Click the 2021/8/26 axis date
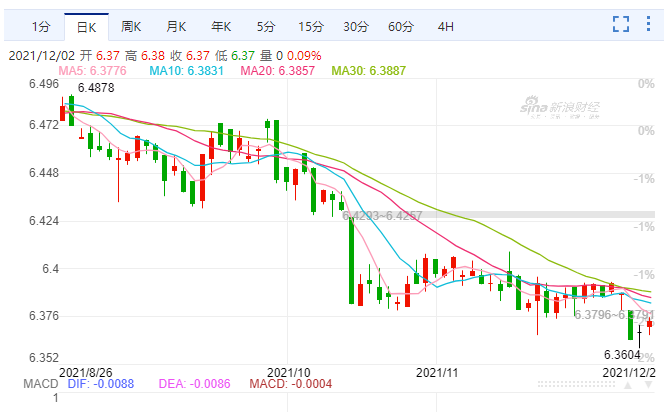The image size is (672, 412). click(85, 373)
